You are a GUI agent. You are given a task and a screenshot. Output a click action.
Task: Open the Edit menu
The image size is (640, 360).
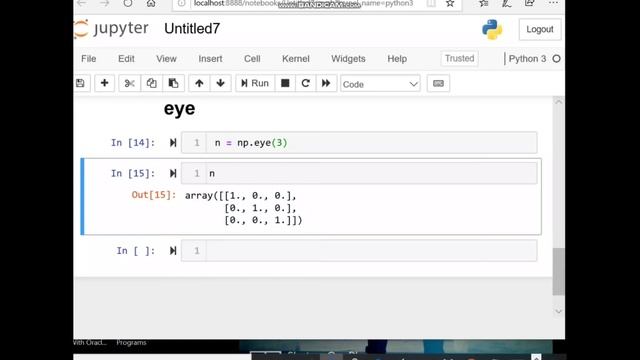click(x=126, y=59)
